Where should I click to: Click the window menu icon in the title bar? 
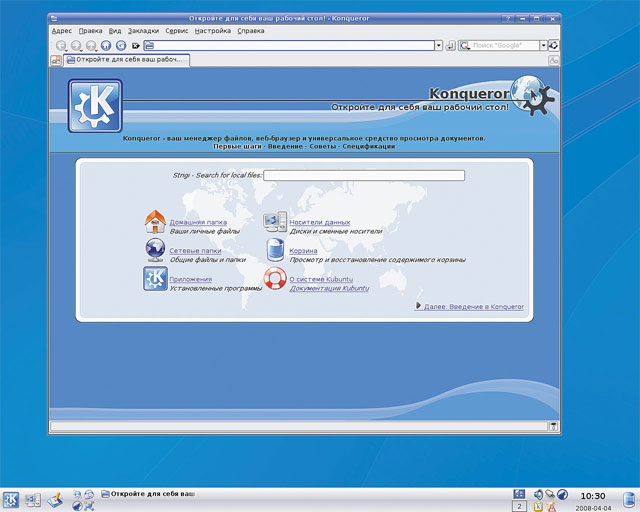tap(54, 18)
